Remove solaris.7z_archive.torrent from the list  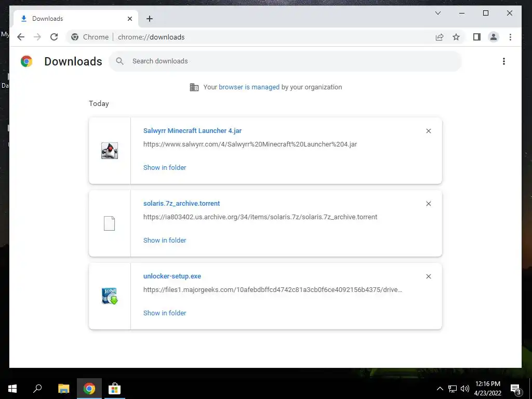pyautogui.click(x=429, y=204)
